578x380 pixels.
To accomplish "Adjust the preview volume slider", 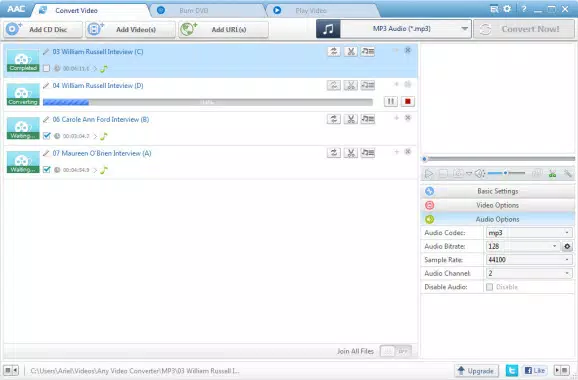I will click(506, 173).
